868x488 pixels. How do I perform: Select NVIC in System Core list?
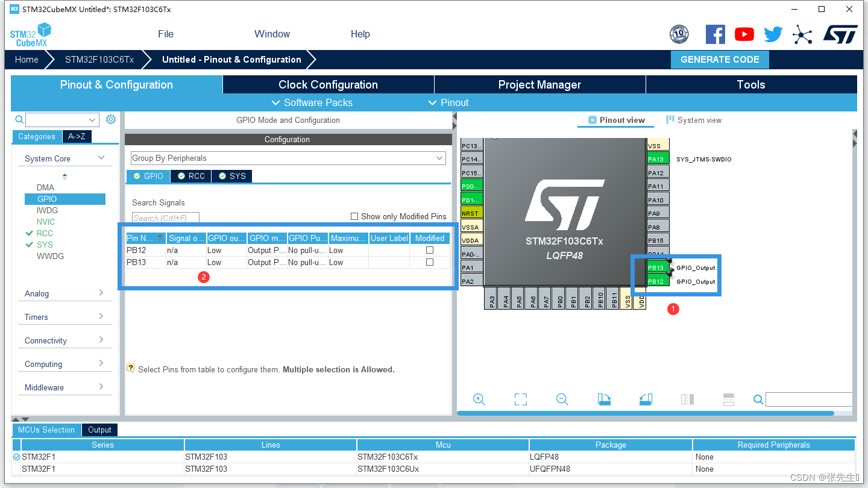click(46, 222)
